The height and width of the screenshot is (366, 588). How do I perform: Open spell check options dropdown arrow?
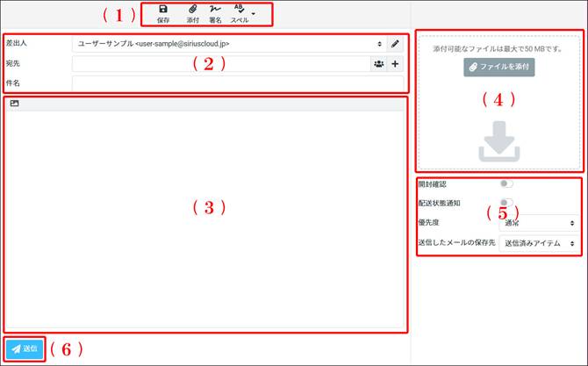[254, 14]
